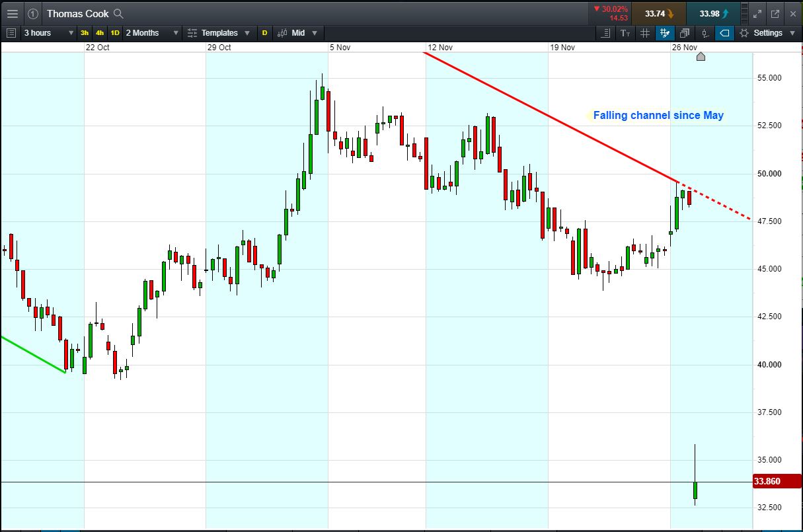Click the grey arrow marker below 26 Nov

coord(701,57)
